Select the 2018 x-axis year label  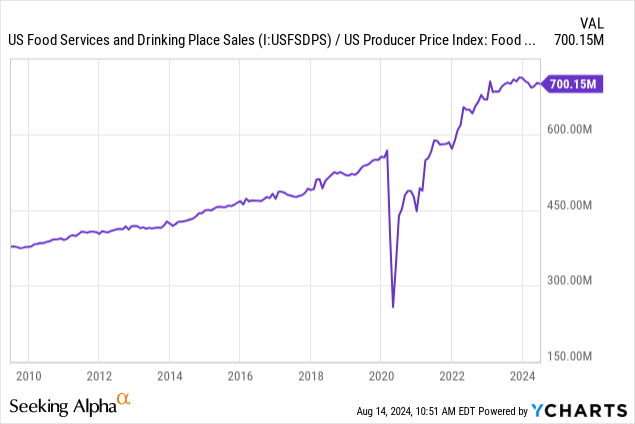[310, 376]
